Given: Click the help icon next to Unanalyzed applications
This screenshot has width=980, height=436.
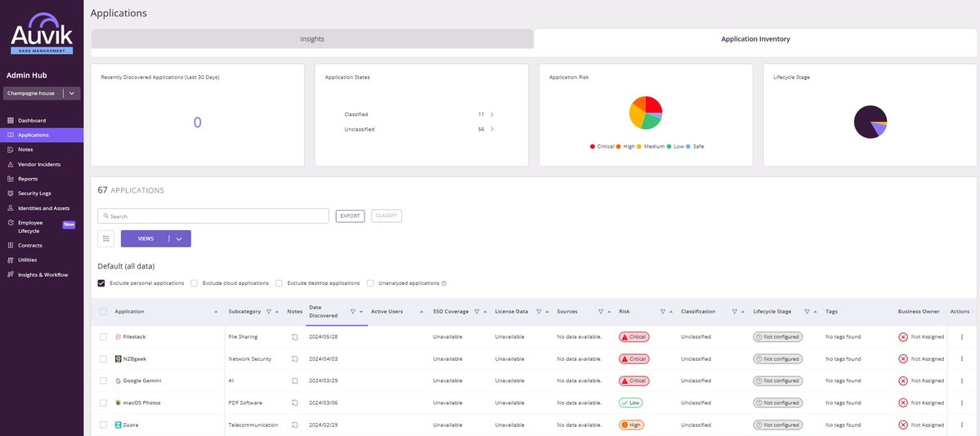Looking at the screenshot, I should pyautogui.click(x=444, y=283).
